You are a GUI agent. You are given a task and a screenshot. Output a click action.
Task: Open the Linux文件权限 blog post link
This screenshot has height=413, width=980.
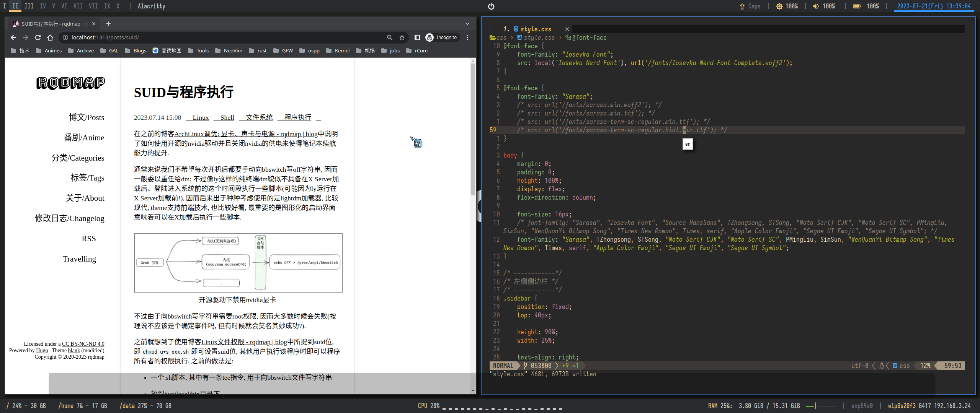click(244, 342)
